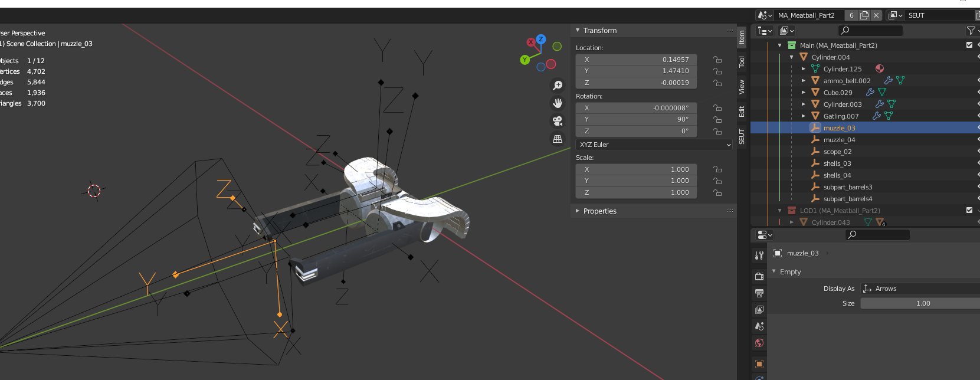This screenshot has width=980, height=380.
Task: Click the zoom magnifier icon in viewport
Action: tap(558, 86)
